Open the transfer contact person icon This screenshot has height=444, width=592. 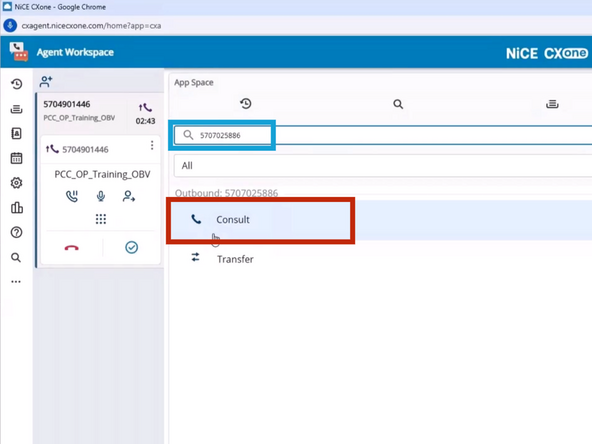pyautogui.click(x=129, y=196)
